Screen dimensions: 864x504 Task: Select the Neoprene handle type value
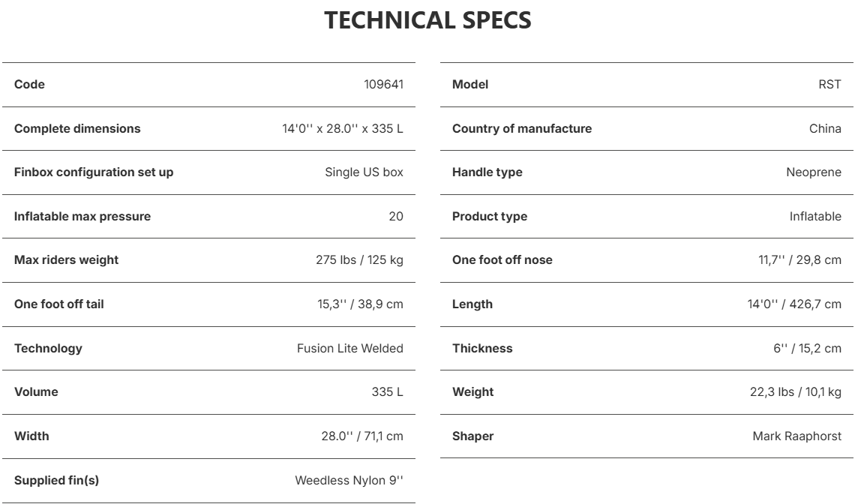point(814,172)
